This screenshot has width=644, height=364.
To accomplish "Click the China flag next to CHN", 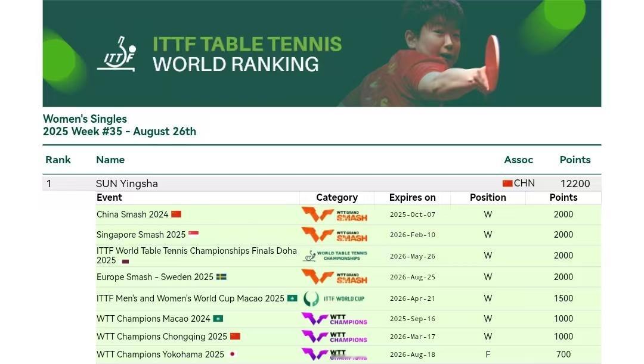I will point(507,183).
